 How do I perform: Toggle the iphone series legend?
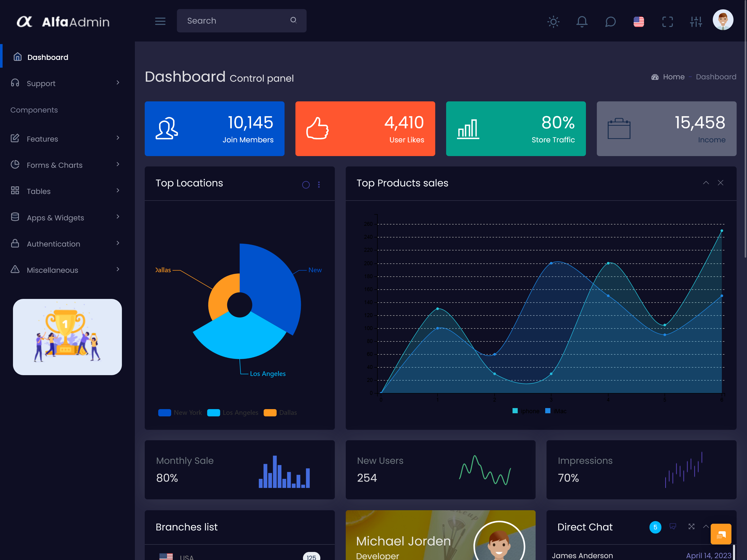point(525,411)
